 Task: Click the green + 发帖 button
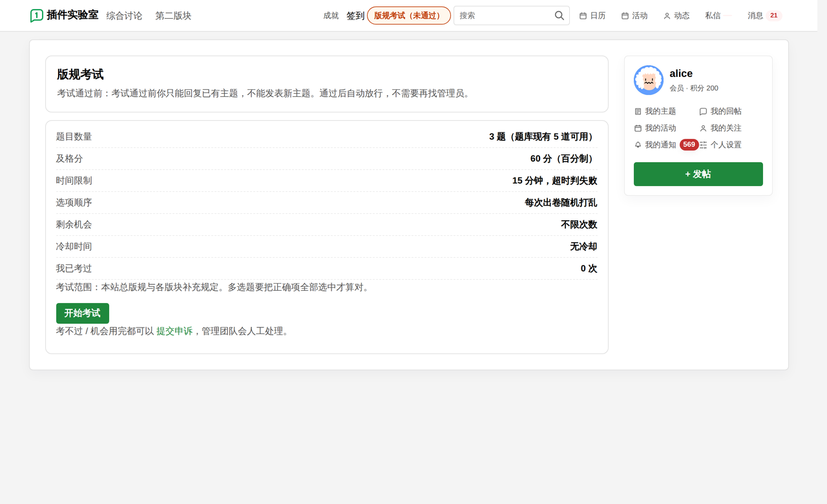pyautogui.click(x=698, y=174)
